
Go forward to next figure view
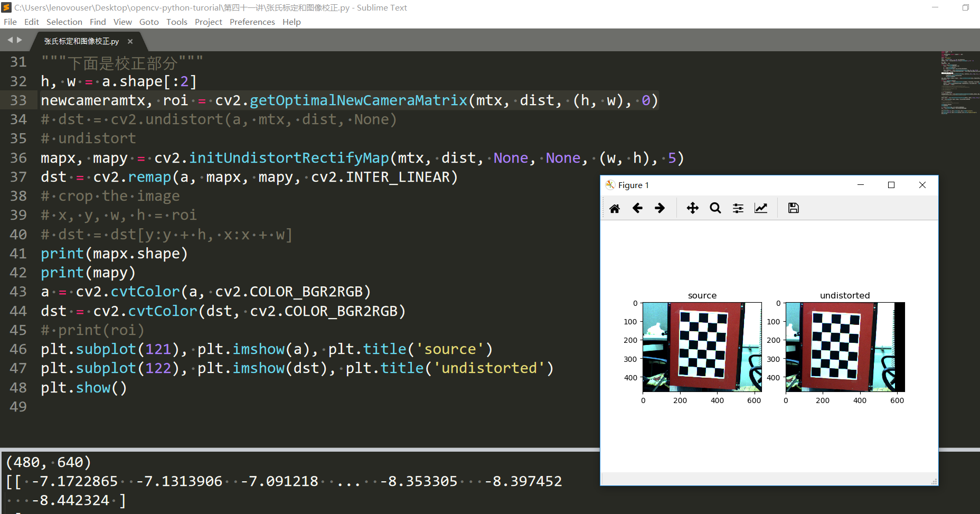point(659,208)
